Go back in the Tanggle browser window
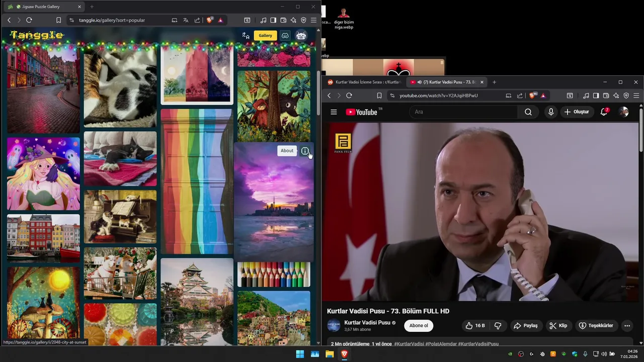 point(9,20)
